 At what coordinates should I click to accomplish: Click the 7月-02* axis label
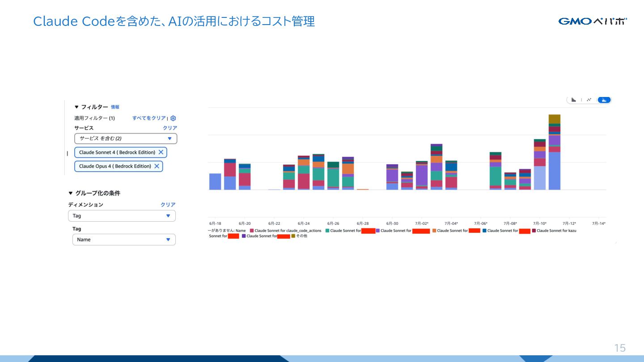pos(421,223)
